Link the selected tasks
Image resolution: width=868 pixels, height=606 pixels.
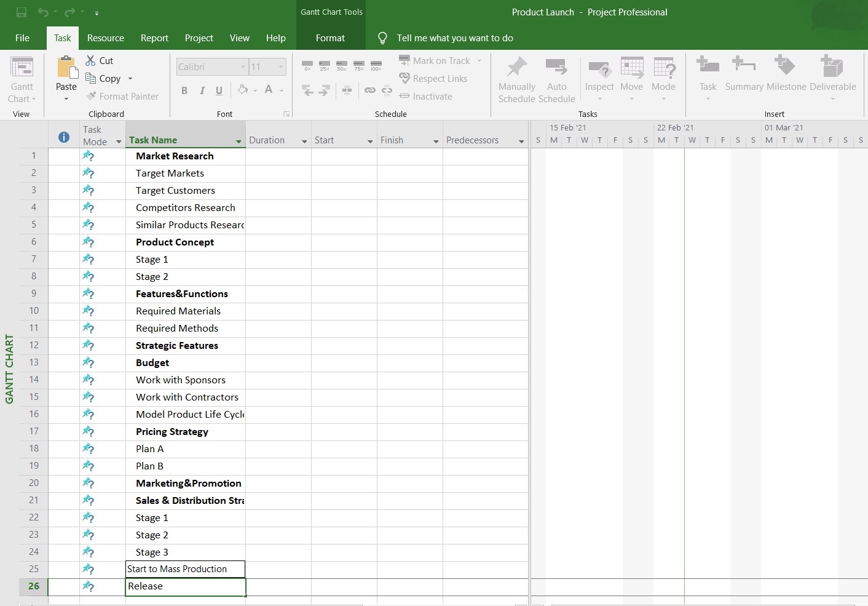point(370,90)
